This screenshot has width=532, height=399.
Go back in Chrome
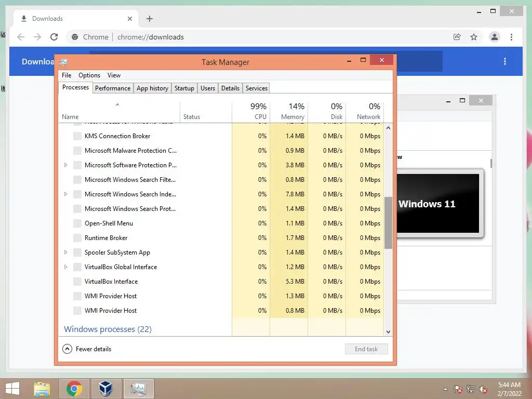pyautogui.click(x=21, y=37)
